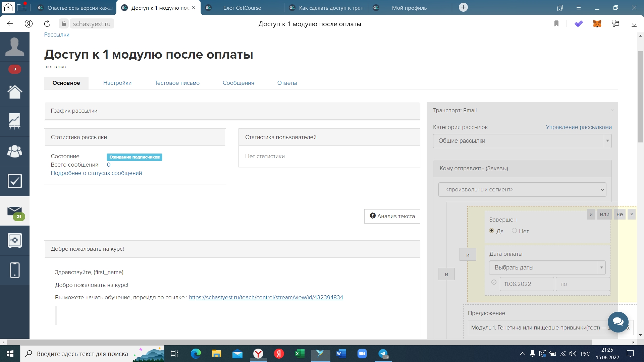Viewport: 644px width, 362px height.
Task: Open the users group icon in the sidebar
Action: coord(14,151)
